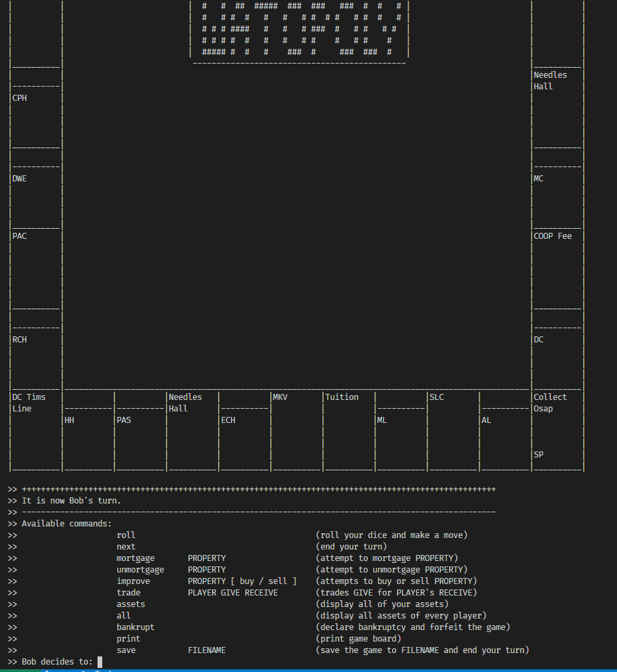Click the ASCII-art banner of hash characters

(x=302, y=29)
